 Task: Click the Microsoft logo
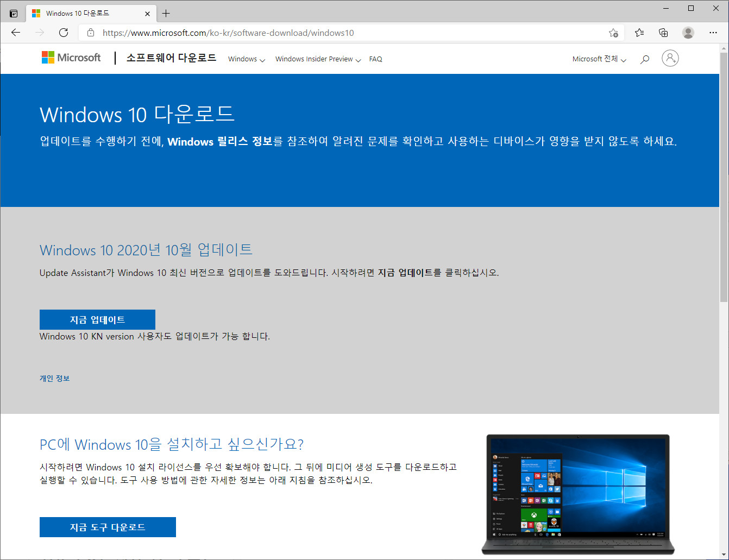(71, 58)
